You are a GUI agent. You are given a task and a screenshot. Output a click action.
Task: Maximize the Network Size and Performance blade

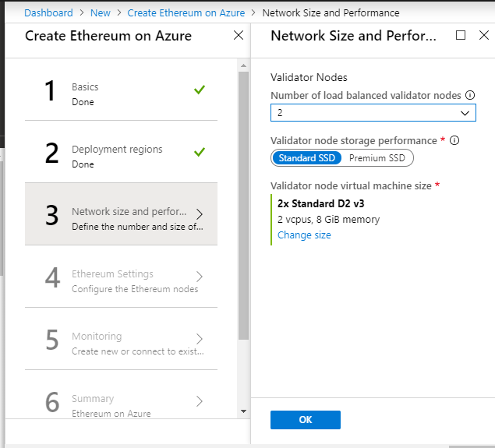coord(461,35)
